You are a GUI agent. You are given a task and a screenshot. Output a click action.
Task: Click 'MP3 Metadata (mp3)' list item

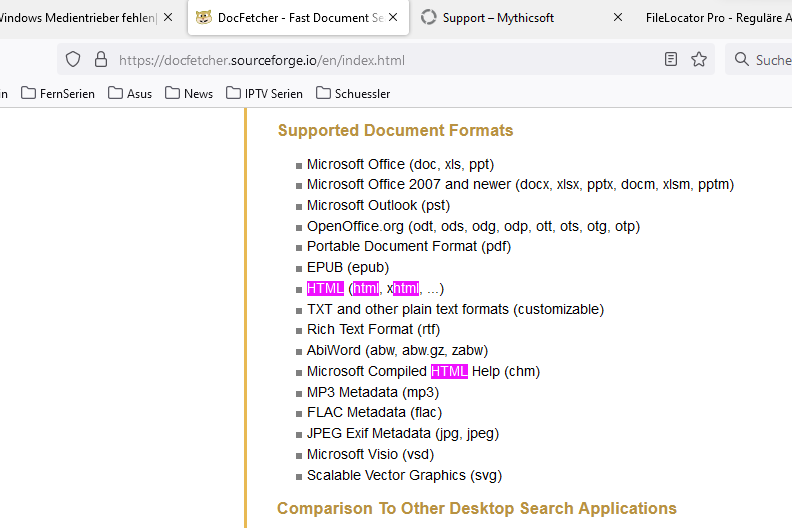[373, 393]
